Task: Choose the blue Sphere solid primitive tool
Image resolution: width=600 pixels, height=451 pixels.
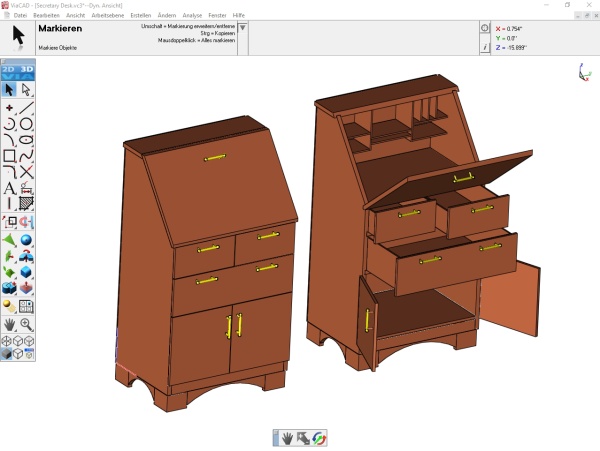Action: coord(26,240)
